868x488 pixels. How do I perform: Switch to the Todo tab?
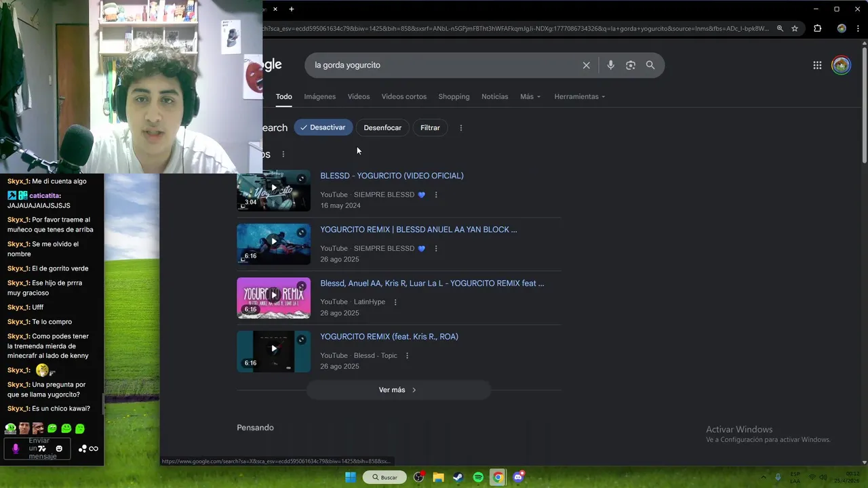click(x=284, y=97)
